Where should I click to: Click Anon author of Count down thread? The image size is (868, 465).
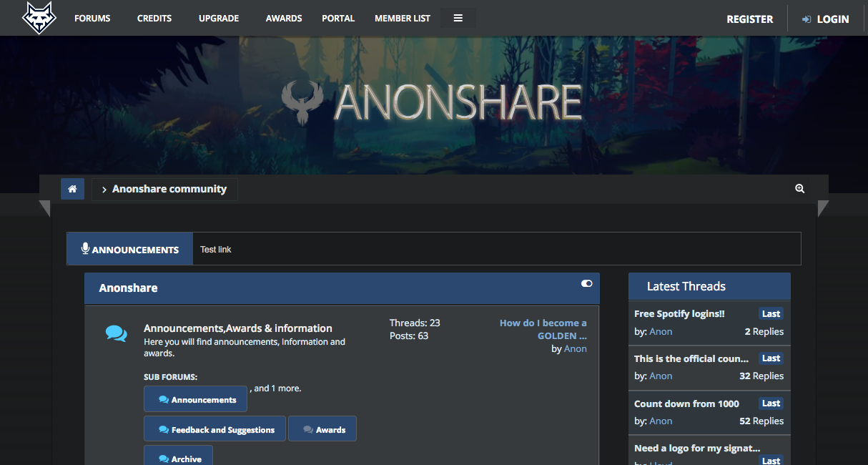pos(661,421)
